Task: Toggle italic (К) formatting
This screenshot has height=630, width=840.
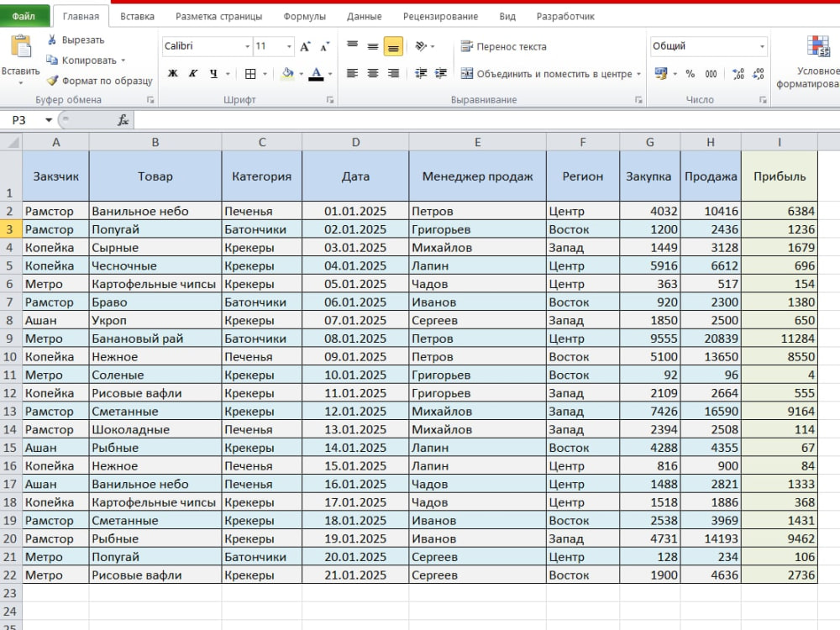Action: click(x=193, y=73)
